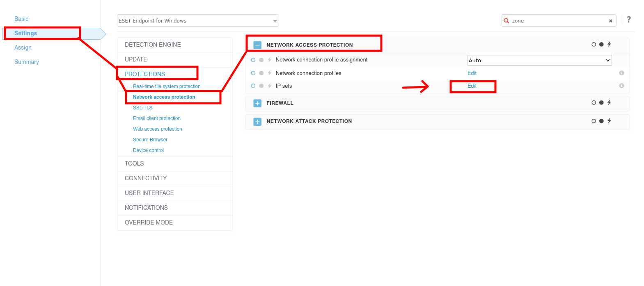Click Edit for IP sets
This screenshot has height=286, width=644.
472,86
